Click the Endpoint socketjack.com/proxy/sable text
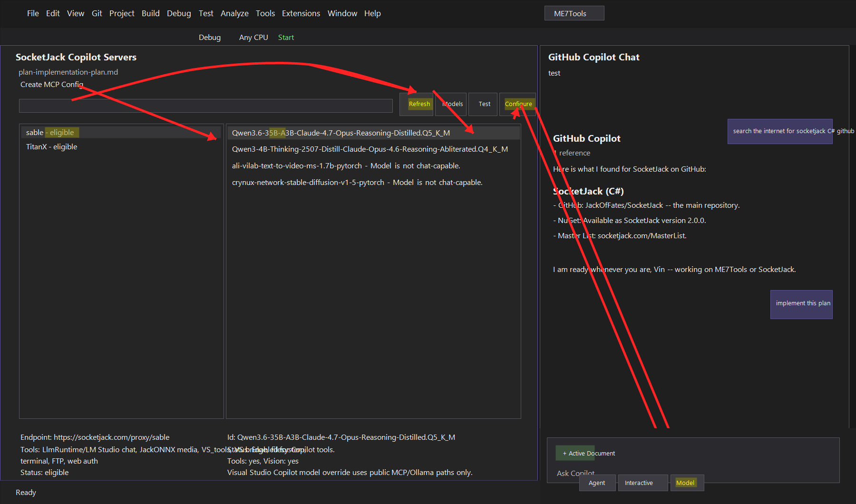Screen dimensions: 856x504 click(x=95, y=437)
